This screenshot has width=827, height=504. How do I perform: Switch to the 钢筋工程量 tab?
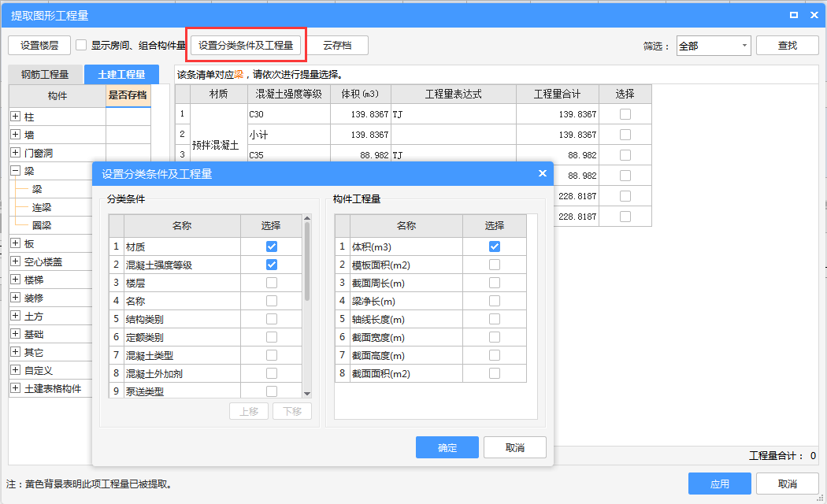coord(45,75)
